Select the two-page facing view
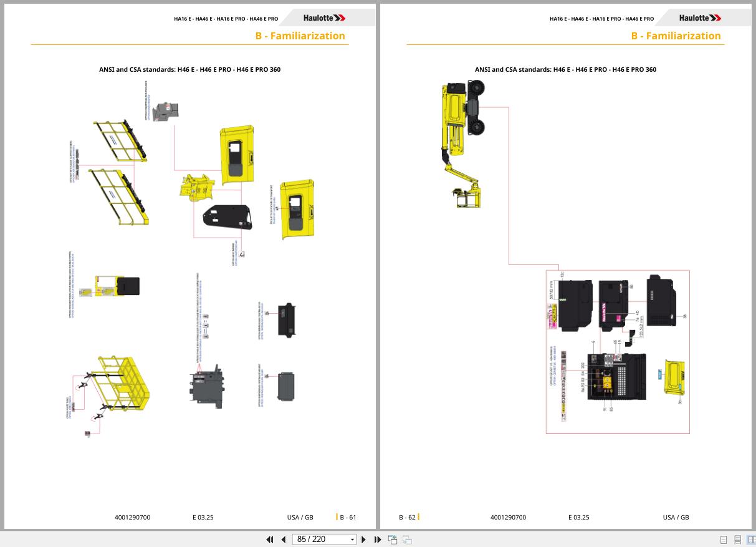Screen dimensions: 756x547 coord(752,540)
